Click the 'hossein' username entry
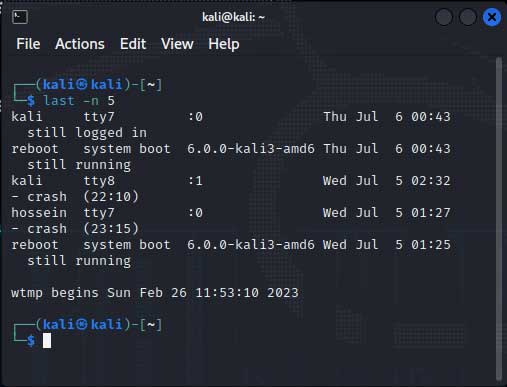The width and height of the screenshot is (507, 387). pyautogui.click(x=39, y=213)
